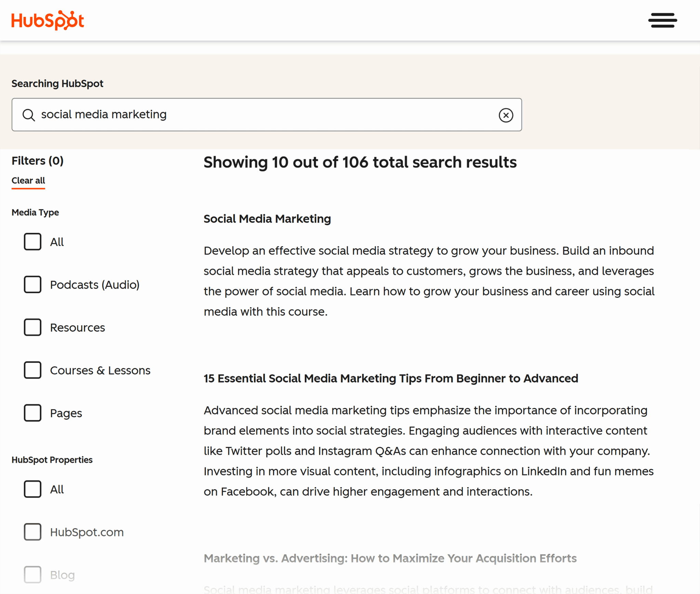Click the HubSpot.com filter label
Viewport: 700px width, 594px height.
coord(87,532)
